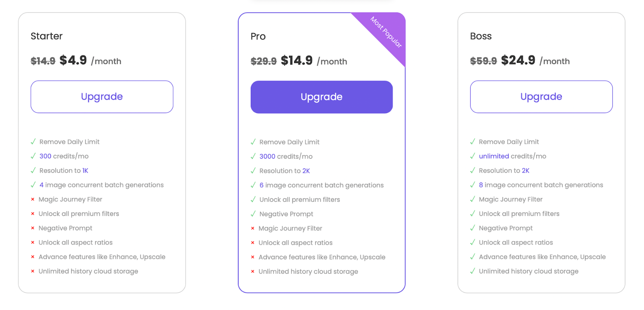Click Resolution to 2K in Boss plan
This screenshot has width=644, height=310.
(504, 171)
